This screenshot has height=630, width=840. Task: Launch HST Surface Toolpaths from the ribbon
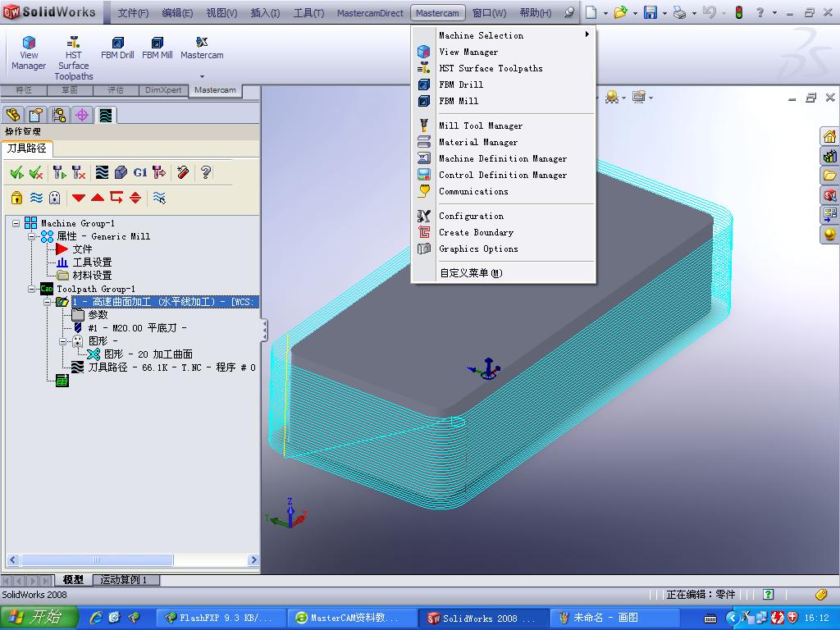coord(73,58)
